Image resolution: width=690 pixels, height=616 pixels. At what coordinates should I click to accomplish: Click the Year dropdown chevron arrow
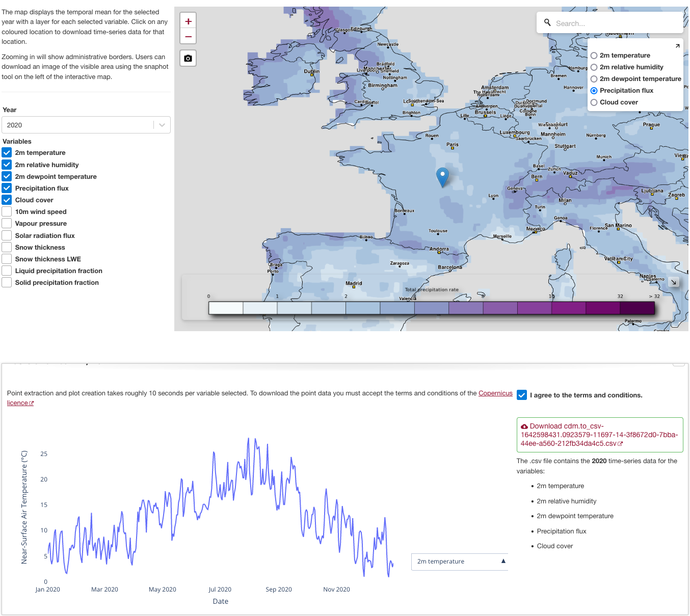pyautogui.click(x=162, y=125)
